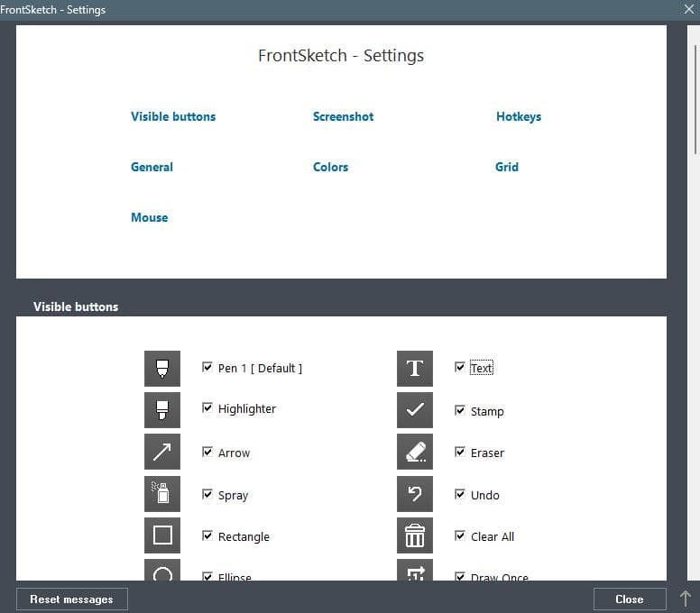Open the Screenshot settings link
The width and height of the screenshot is (700, 613).
click(344, 116)
